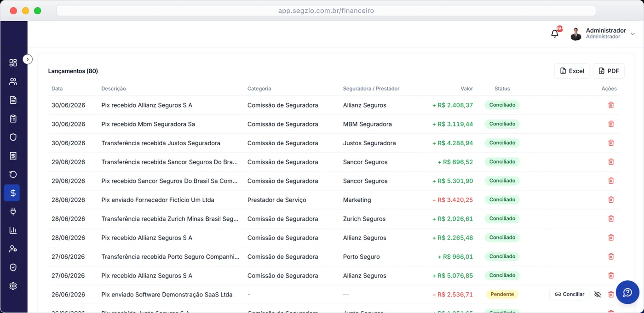This screenshot has width=644, height=313.
Task: Open the settings gear icon in sidebar
Action: coord(13,286)
